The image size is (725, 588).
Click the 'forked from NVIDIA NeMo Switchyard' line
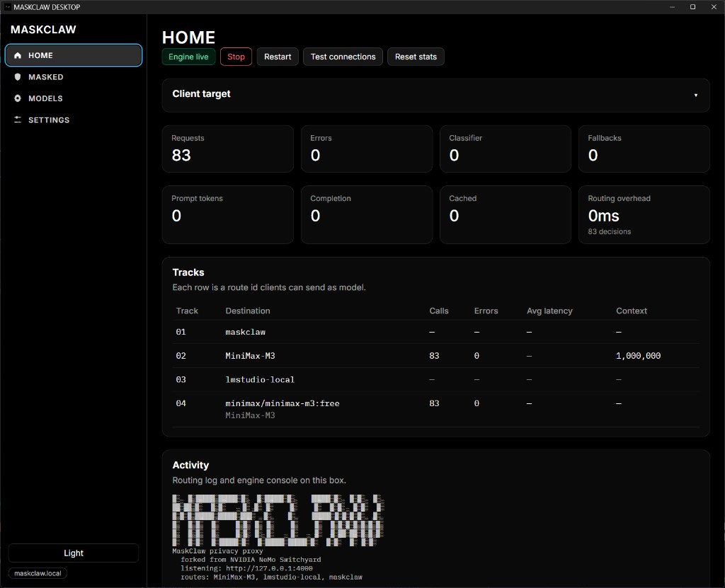251,560
